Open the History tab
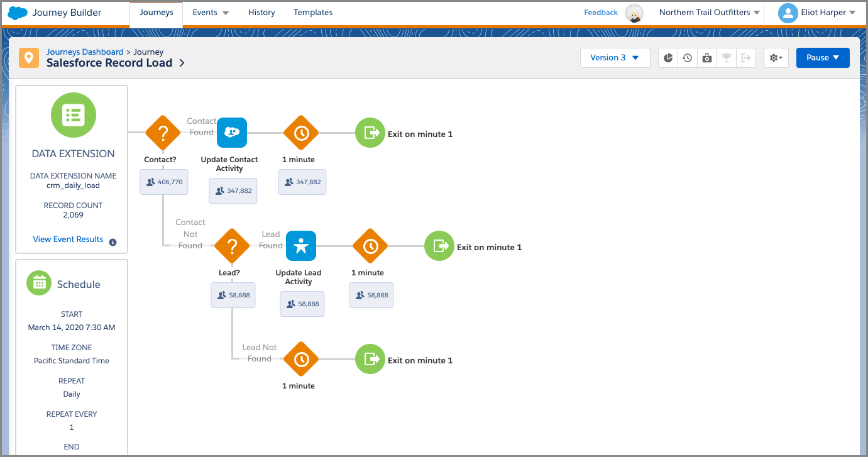868x457 pixels. (261, 13)
